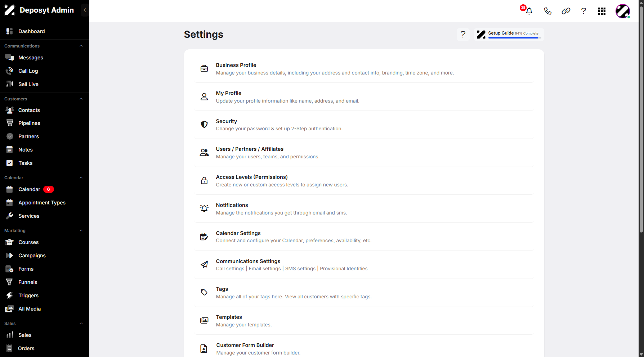
Task: Open Users / Partners / Affiliates settings
Action: 364,153
